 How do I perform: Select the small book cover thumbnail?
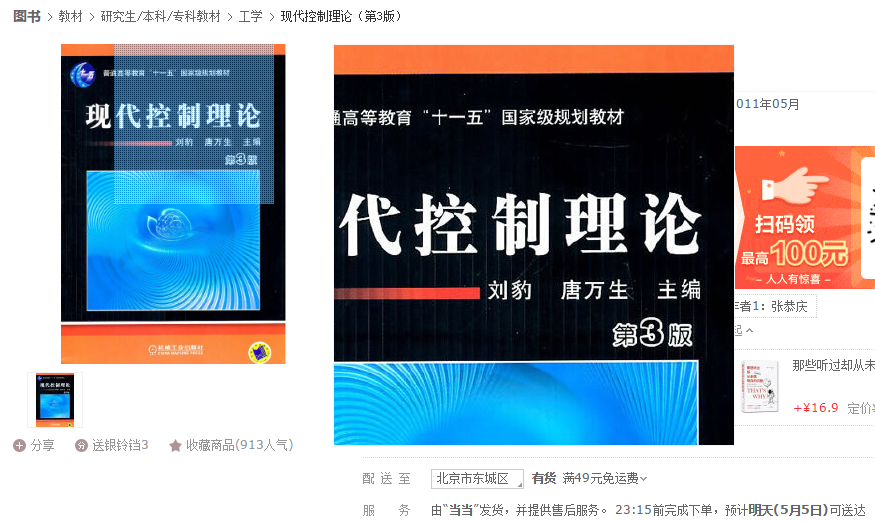pyautogui.click(x=55, y=400)
